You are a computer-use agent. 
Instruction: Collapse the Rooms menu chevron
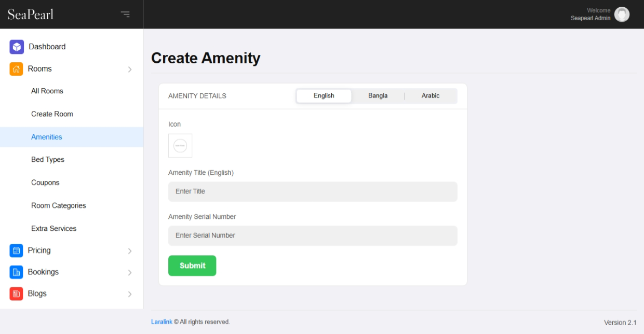130,69
